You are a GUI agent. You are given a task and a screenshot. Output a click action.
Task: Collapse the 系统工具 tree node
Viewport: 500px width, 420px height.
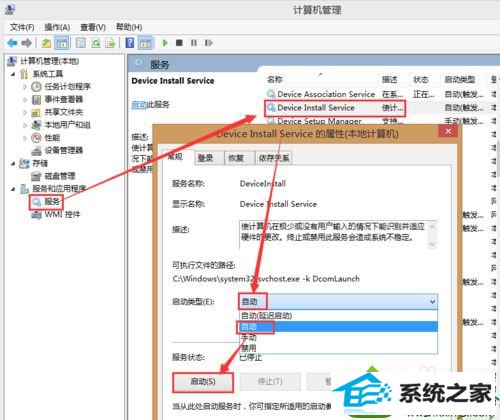click(13, 74)
